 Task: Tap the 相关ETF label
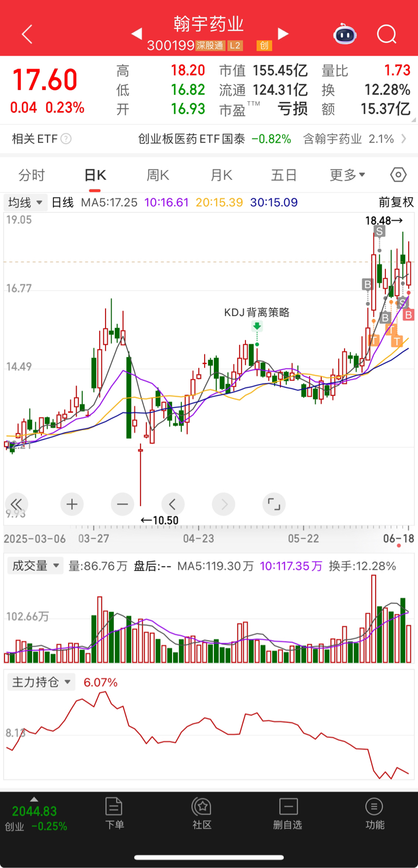[x=34, y=139]
